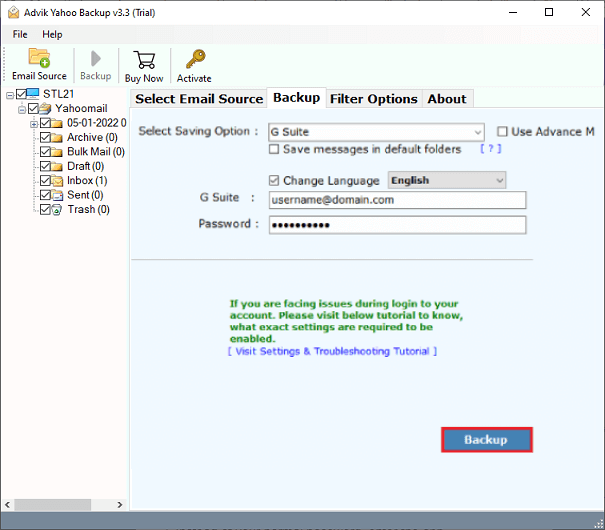Uncheck the Yahoomail checkbox
This screenshot has height=530, width=605.
(x=34, y=108)
